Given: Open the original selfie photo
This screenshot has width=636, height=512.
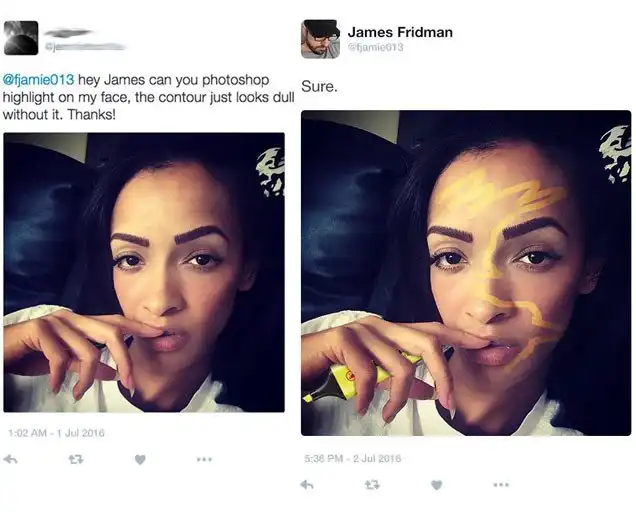Looking at the screenshot, I should (144, 272).
